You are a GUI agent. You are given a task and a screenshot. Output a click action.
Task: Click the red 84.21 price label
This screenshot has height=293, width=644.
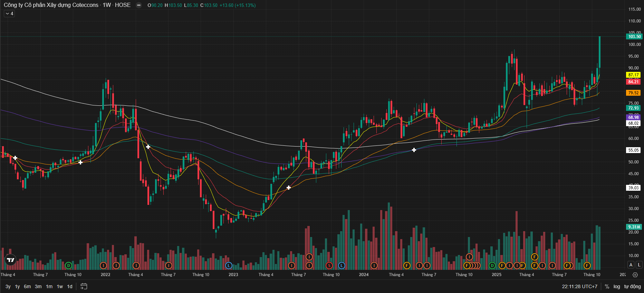633,82
